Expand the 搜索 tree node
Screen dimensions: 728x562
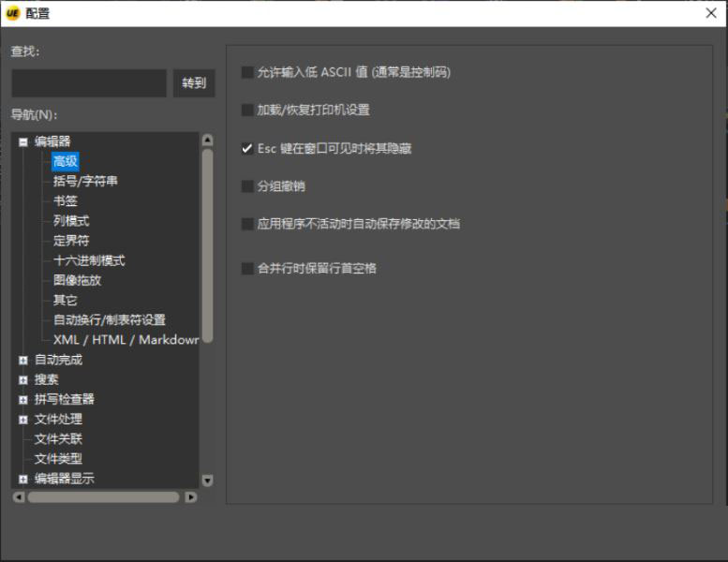[23, 380]
